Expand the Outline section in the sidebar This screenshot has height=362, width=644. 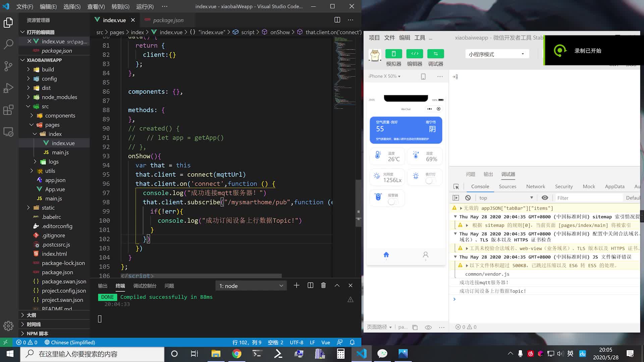pyautogui.click(x=31, y=315)
